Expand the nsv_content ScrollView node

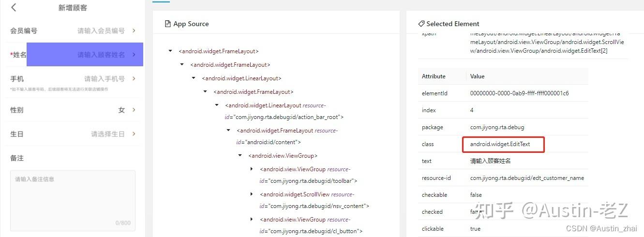pos(252,194)
